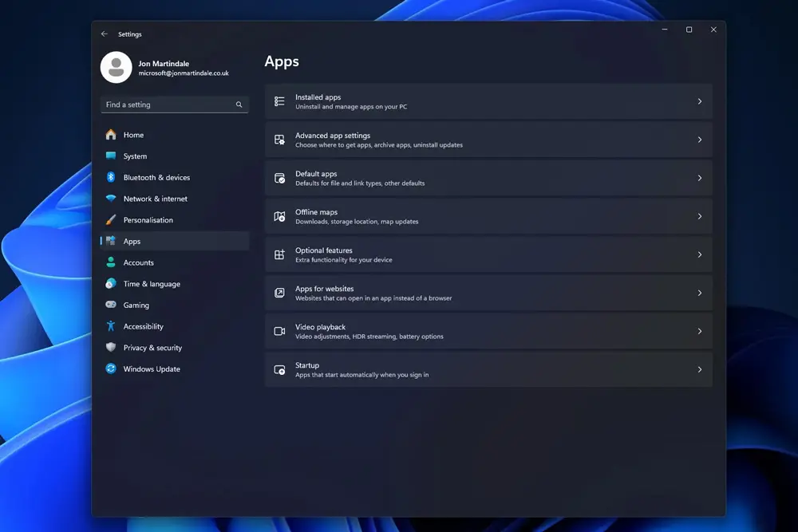Image resolution: width=798 pixels, height=532 pixels.
Task: Click the user profile avatar picture
Action: pos(116,67)
